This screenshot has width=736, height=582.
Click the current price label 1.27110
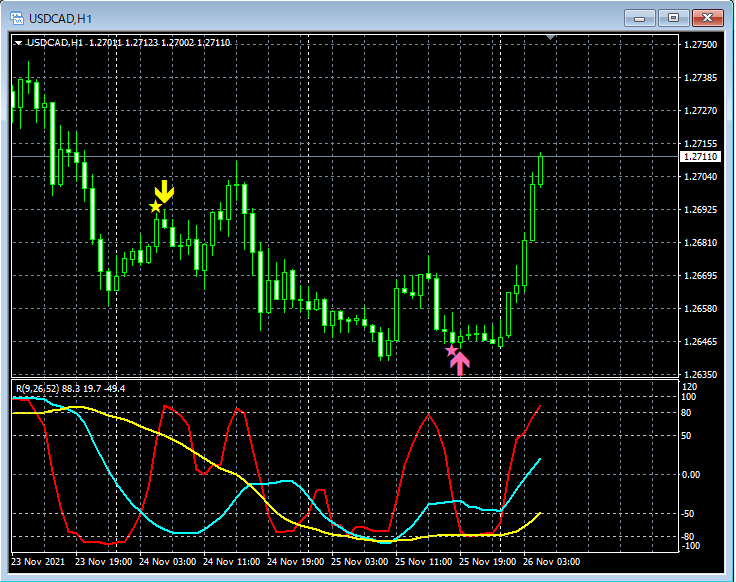pos(700,156)
